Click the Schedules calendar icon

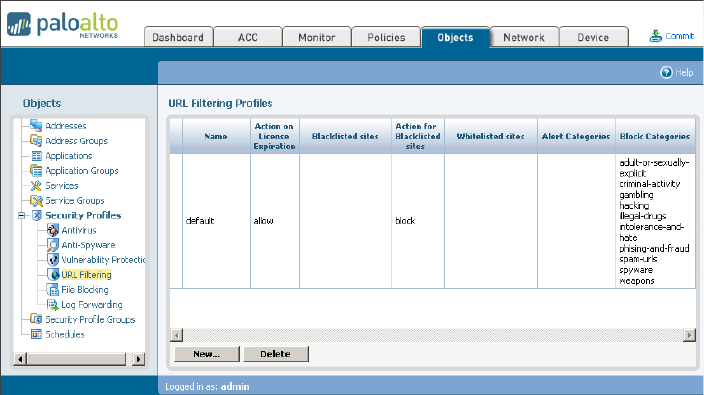tap(36, 334)
